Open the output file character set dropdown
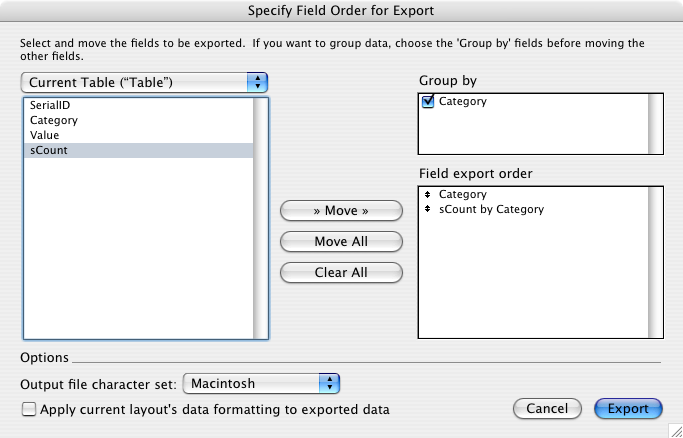This screenshot has width=683, height=438. [x=261, y=384]
